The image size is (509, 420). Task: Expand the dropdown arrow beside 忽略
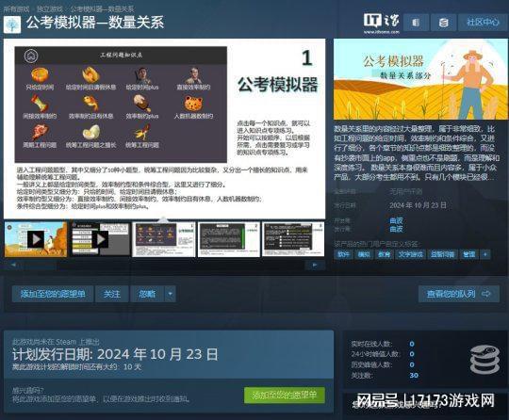(x=171, y=294)
